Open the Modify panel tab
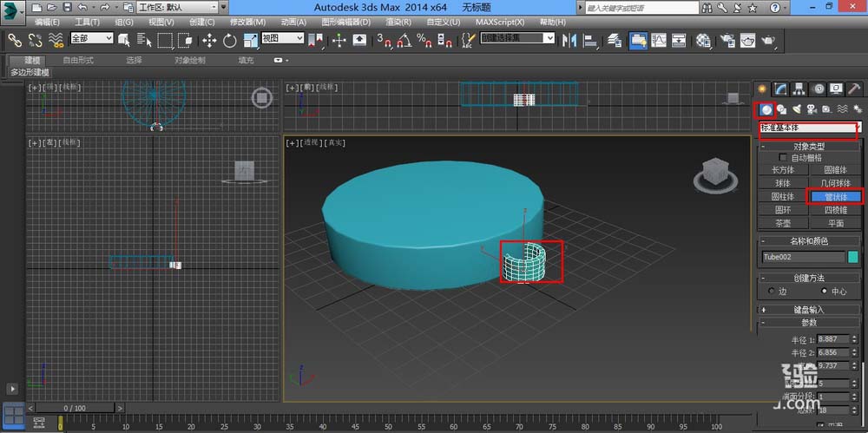Viewport: 868px width, 433px height. [x=780, y=89]
